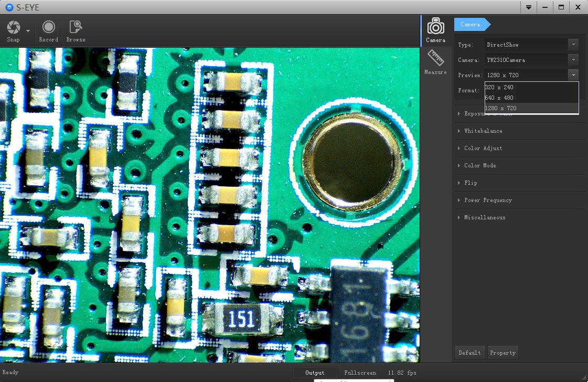
Task: Click the Default button
Action: [x=469, y=353]
